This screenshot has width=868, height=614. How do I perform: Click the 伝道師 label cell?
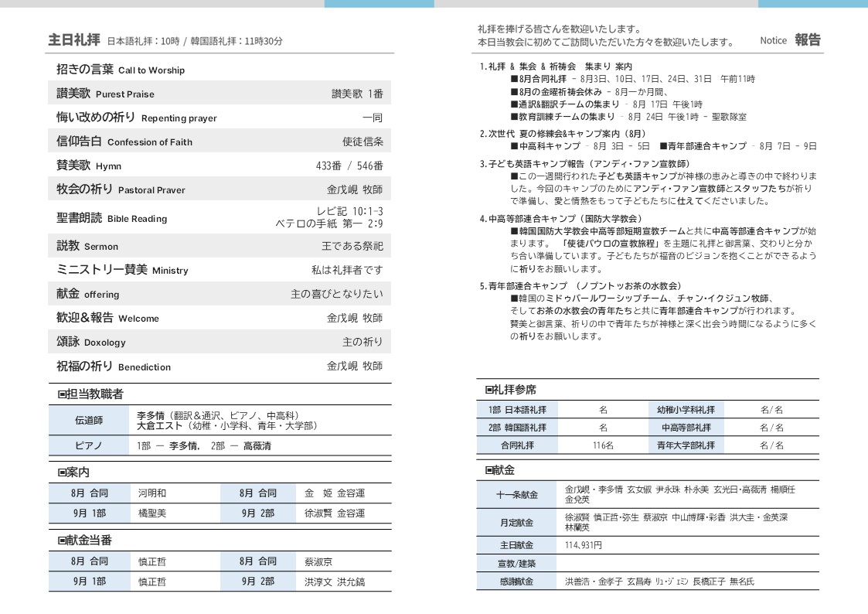[88, 421]
